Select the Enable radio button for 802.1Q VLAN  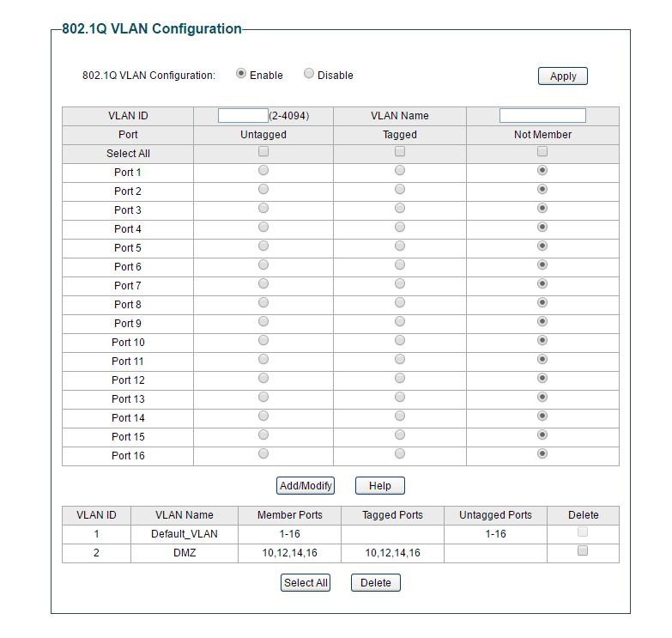pyautogui.click(x=241, y=73)
